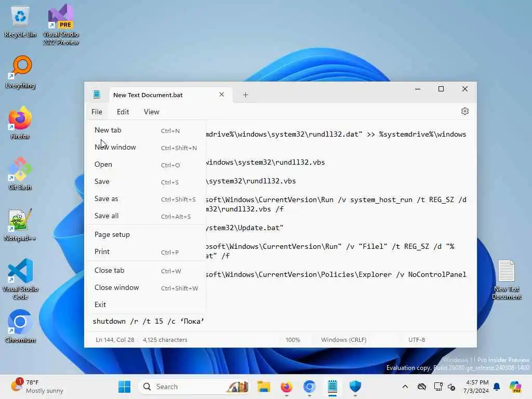
Task: Click Ln 144, Col 28 status indicator
Action: [x=115, y=340]
